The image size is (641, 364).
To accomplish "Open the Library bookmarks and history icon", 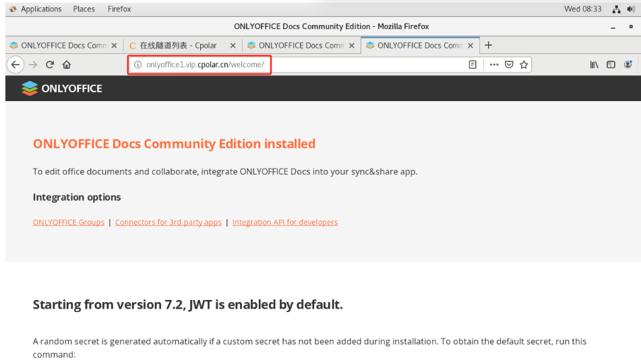I will pyautogui.click(x=594, y=65).
